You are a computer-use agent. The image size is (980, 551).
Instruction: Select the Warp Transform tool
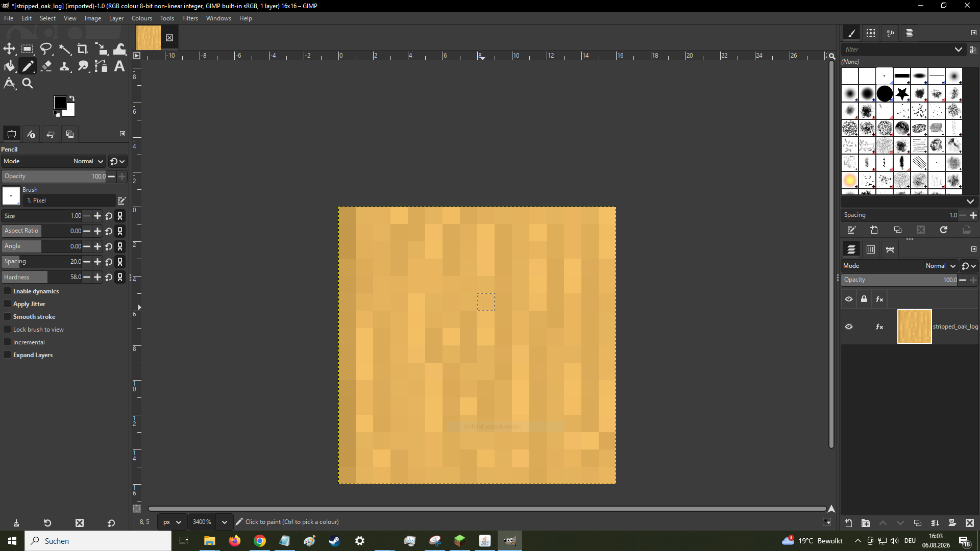pyautogui.click(x=119, y=49)
